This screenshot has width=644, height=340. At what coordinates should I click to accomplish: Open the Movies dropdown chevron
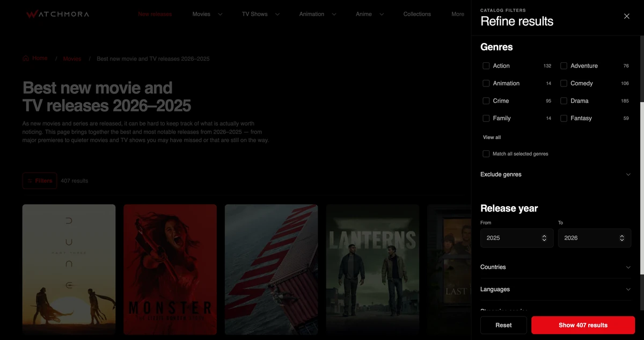(x=220, y=15)
